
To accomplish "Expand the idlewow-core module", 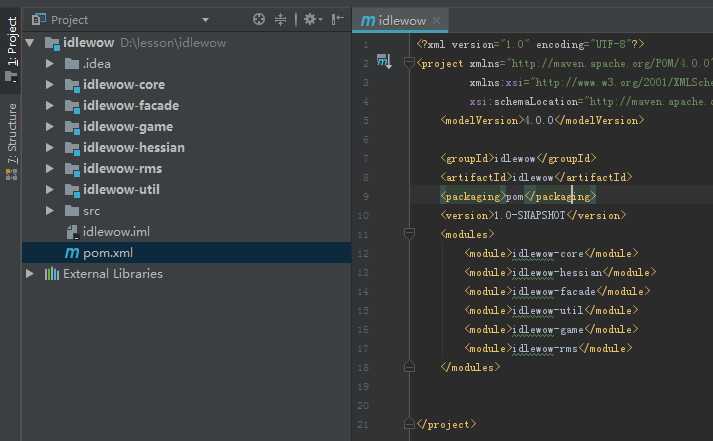I will 50,85.
